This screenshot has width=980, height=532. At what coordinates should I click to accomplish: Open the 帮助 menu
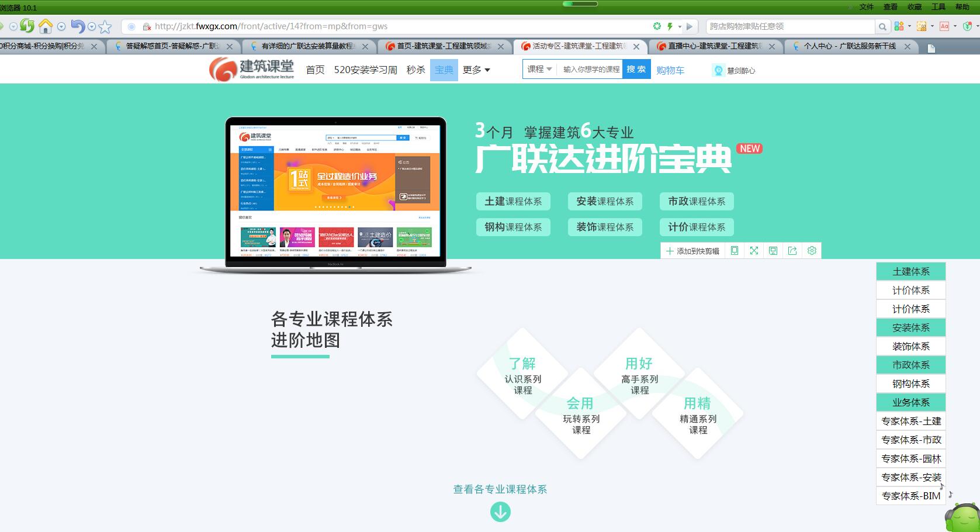tap(962, 7)
